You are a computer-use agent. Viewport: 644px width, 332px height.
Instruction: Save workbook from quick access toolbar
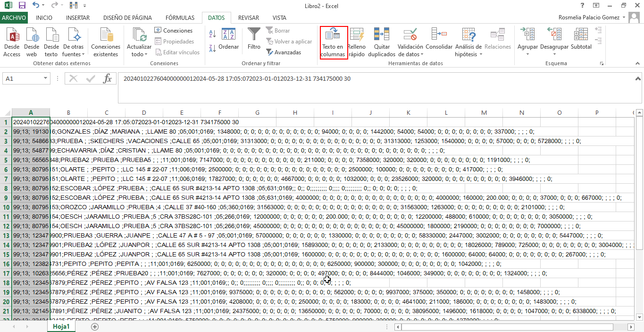tap(22, 6)
